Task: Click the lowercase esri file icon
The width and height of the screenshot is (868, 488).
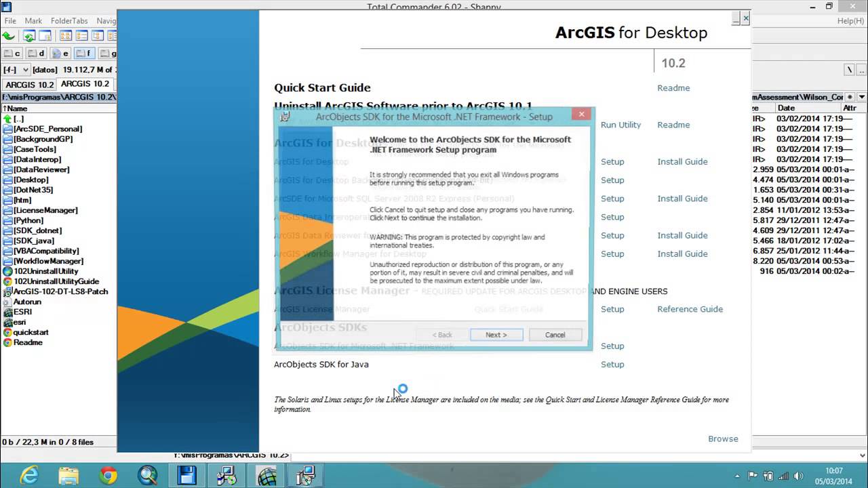Action: [7, 322]
